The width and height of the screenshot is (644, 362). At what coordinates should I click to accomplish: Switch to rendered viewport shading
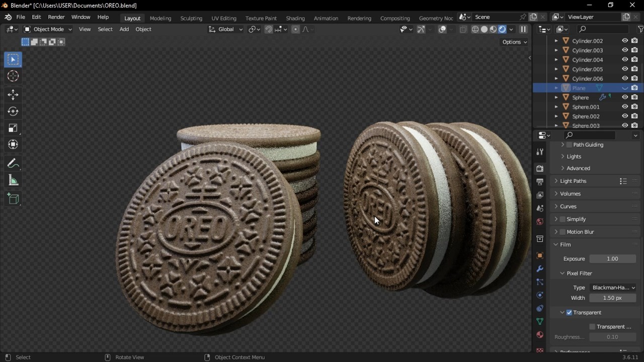502,29
